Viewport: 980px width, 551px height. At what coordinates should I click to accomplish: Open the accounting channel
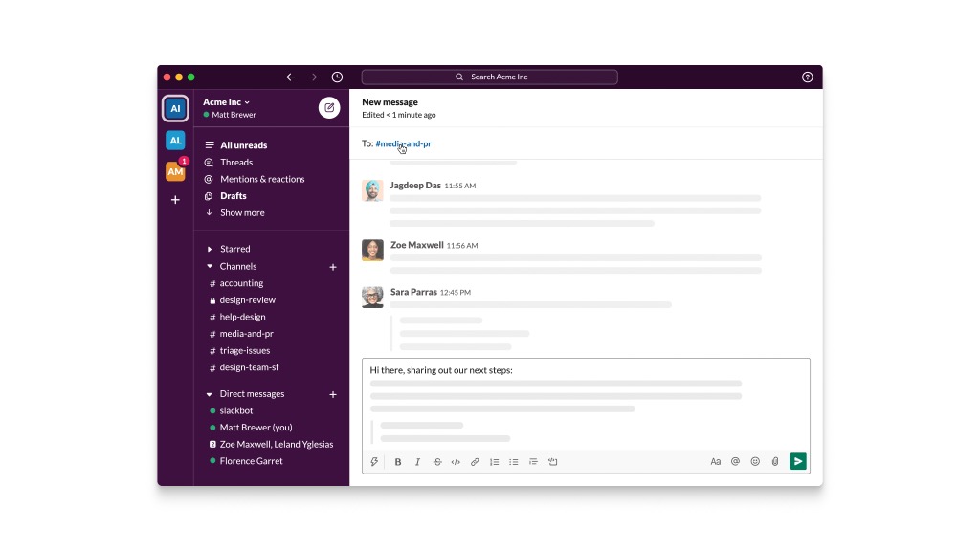pyautogui.click(x=241, y=283)
